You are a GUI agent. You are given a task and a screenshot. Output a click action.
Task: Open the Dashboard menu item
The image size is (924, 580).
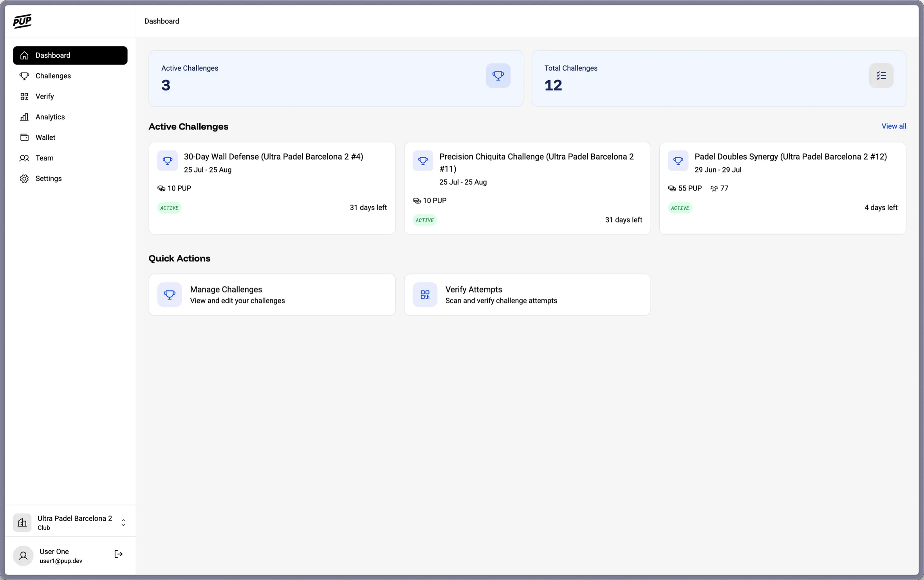click(70, 56)
